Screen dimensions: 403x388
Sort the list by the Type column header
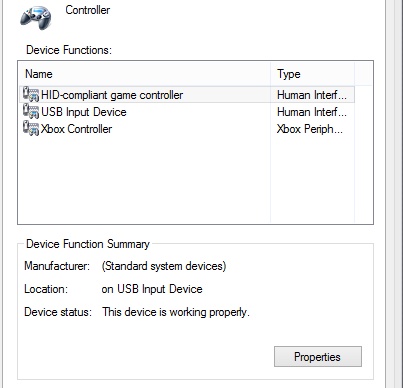(313, 74)
